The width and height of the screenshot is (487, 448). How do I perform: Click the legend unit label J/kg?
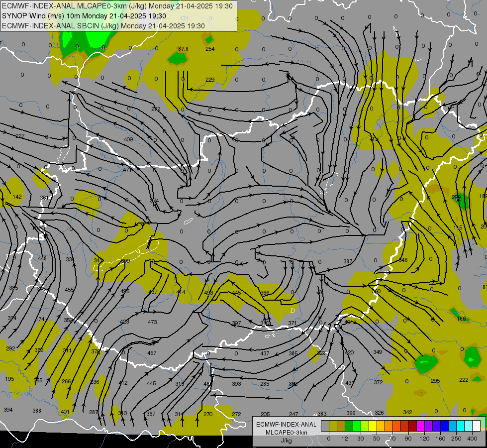pos(286,441)
